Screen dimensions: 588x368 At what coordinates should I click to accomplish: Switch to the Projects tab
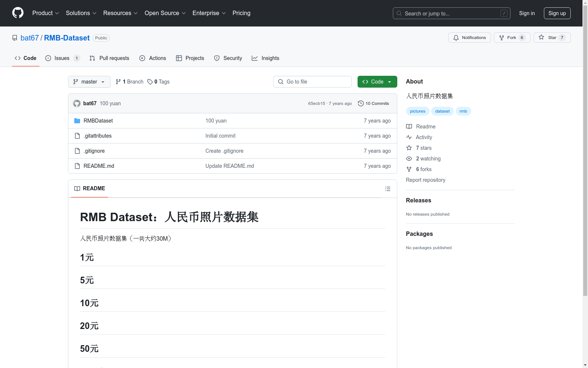point(190,58)
